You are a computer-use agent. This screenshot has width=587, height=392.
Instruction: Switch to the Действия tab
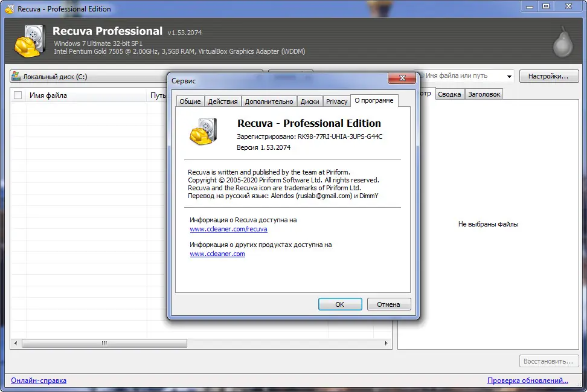223,101
